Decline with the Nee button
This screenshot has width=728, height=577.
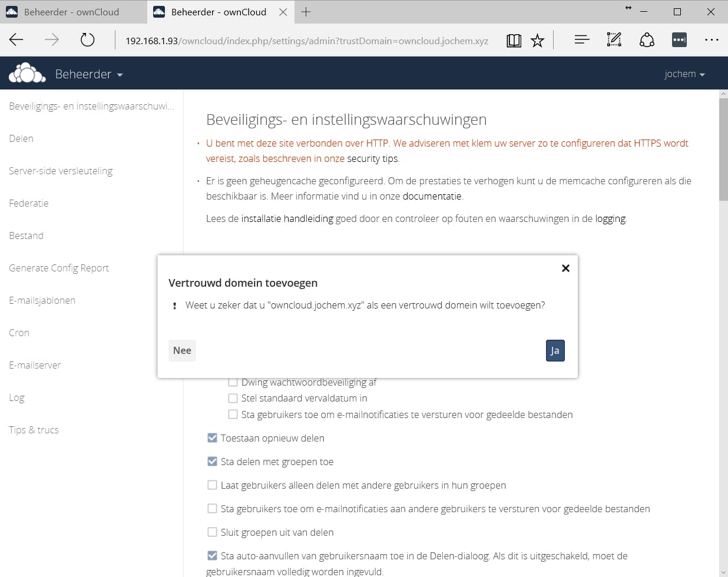[182, 350]
